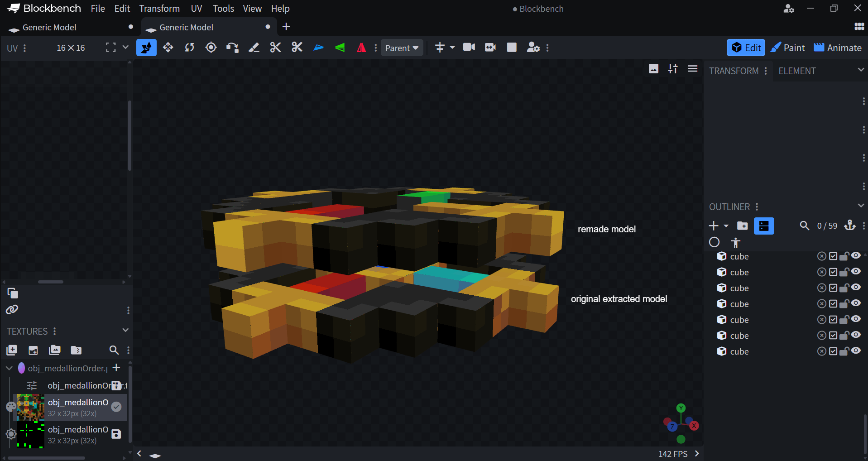This screenshot has width=868, height=461.
Task: Click the green mirror axis icon
Action: coord(340,48)
